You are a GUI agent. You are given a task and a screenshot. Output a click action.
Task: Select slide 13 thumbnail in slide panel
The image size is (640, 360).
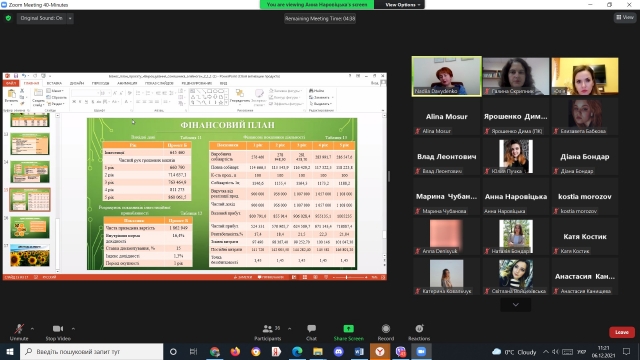coord(30,144)
